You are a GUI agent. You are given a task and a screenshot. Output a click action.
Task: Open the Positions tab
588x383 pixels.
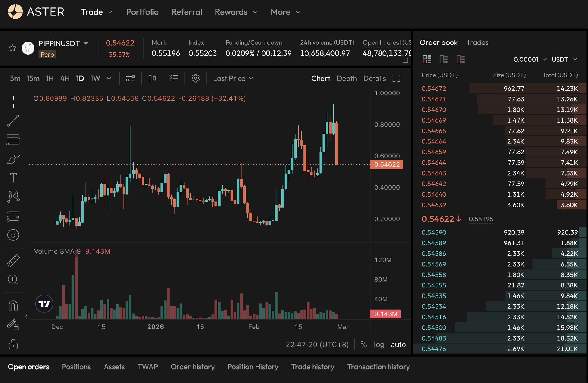tap(76, 367)
